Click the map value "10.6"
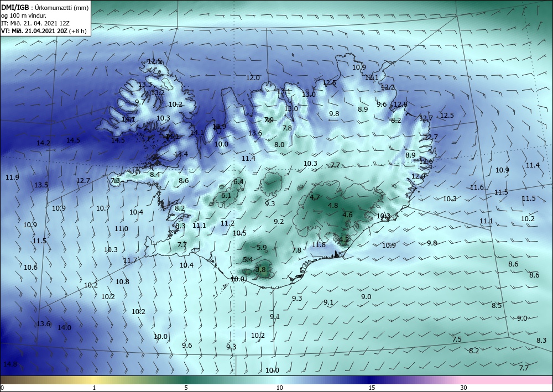 30,268
